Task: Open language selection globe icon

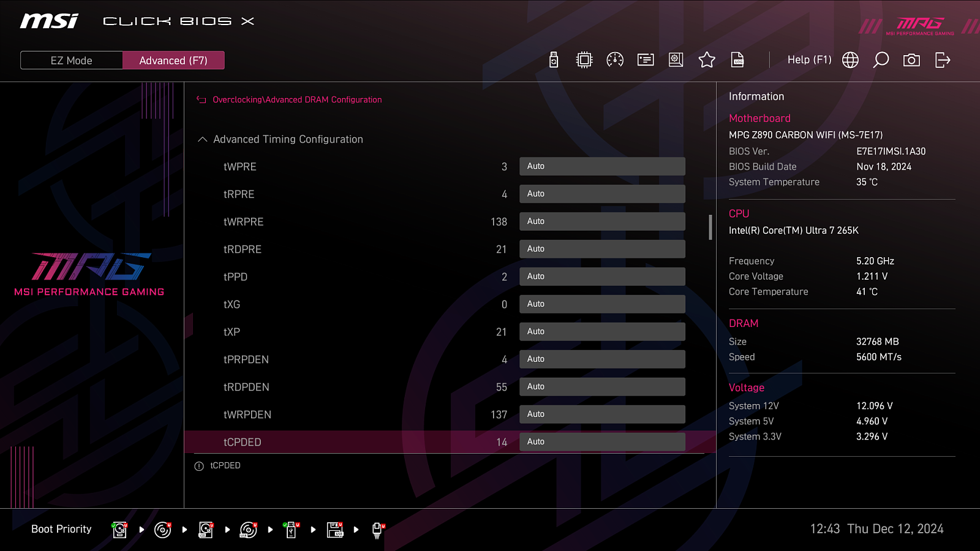Action: coord(850,60)
